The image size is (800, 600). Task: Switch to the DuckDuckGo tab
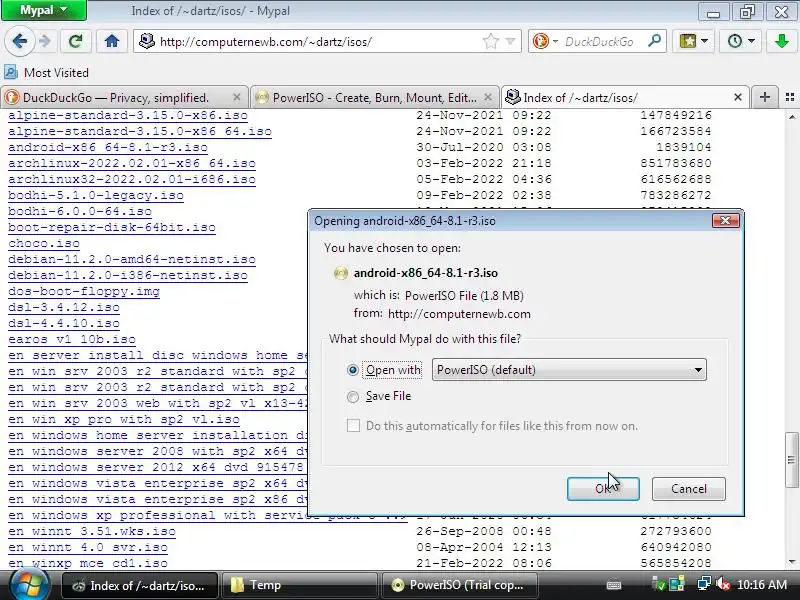pos(116,97)
